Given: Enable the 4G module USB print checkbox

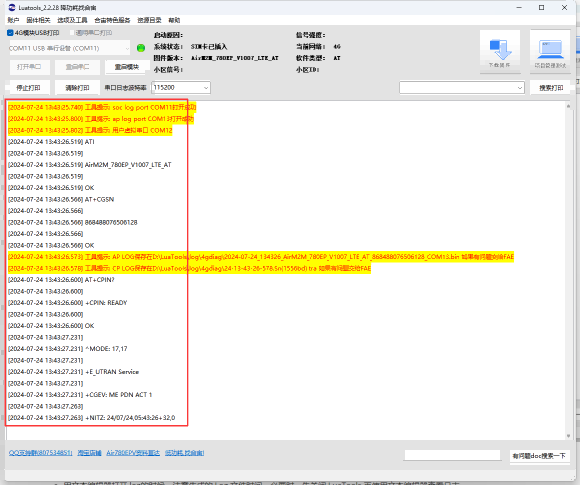Looking at the screenshot, I should click(x=10, y=33).
